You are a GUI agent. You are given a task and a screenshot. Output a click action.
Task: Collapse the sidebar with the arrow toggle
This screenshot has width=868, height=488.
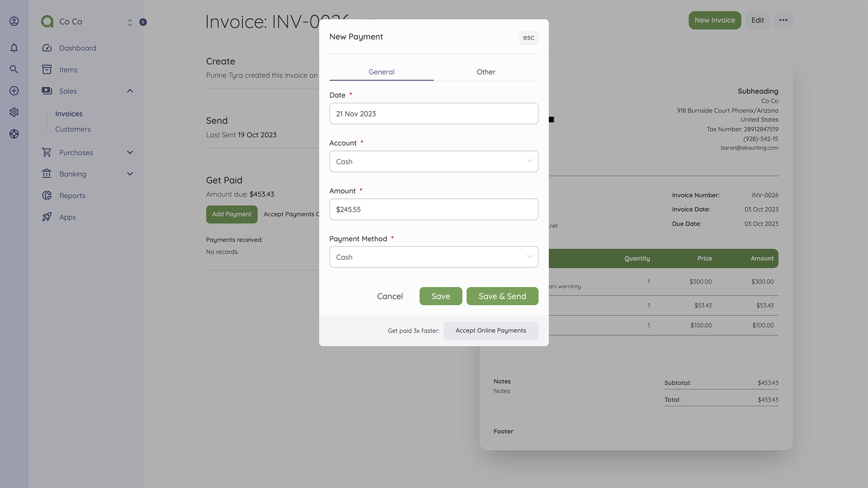(143, 21)
